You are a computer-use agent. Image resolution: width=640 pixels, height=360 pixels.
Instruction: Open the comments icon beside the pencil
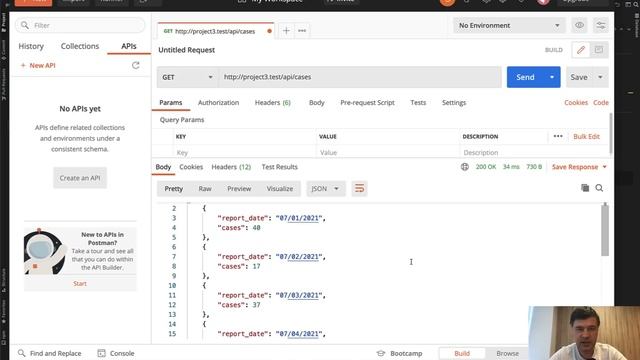599,50
